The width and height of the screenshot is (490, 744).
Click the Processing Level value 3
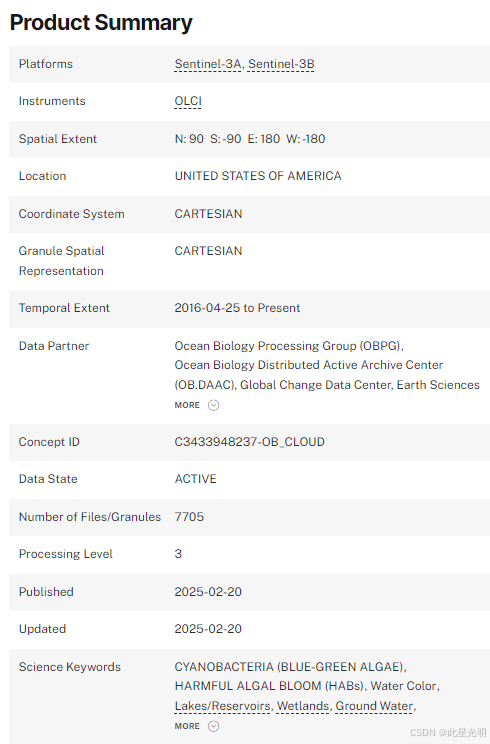click(x=178, y=554)
